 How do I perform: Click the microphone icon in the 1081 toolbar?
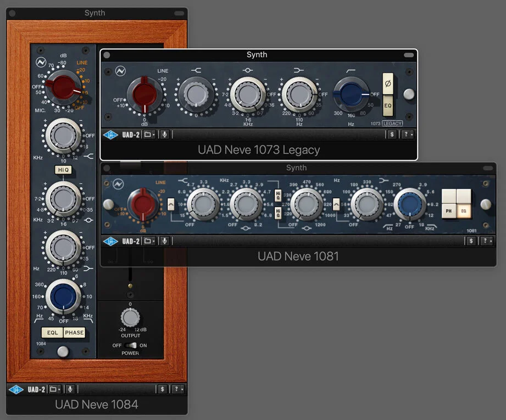[165, 241]
